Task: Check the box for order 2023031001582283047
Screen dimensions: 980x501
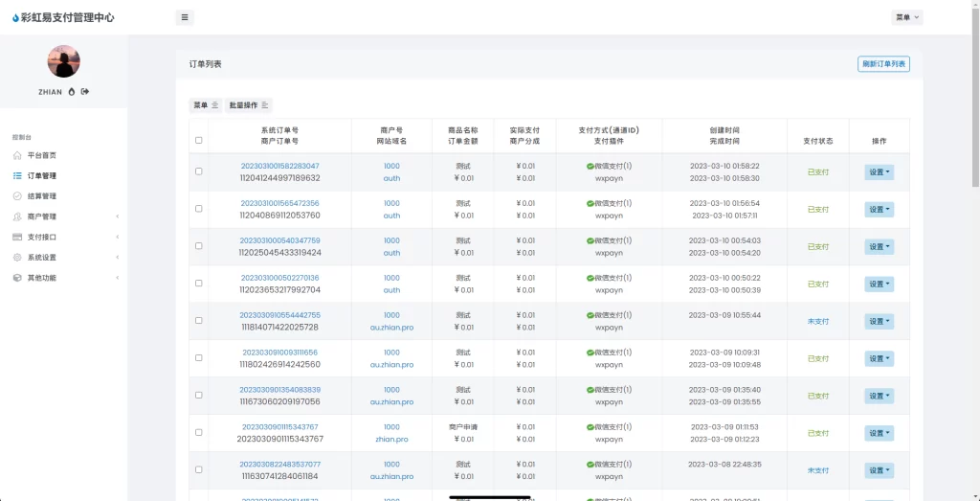Action: tap(199, 171)
